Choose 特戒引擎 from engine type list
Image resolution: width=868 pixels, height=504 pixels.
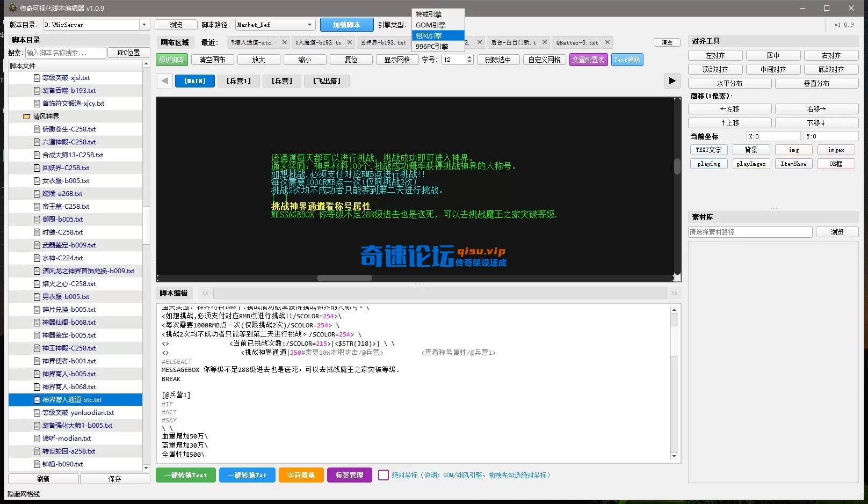[438, 14]
